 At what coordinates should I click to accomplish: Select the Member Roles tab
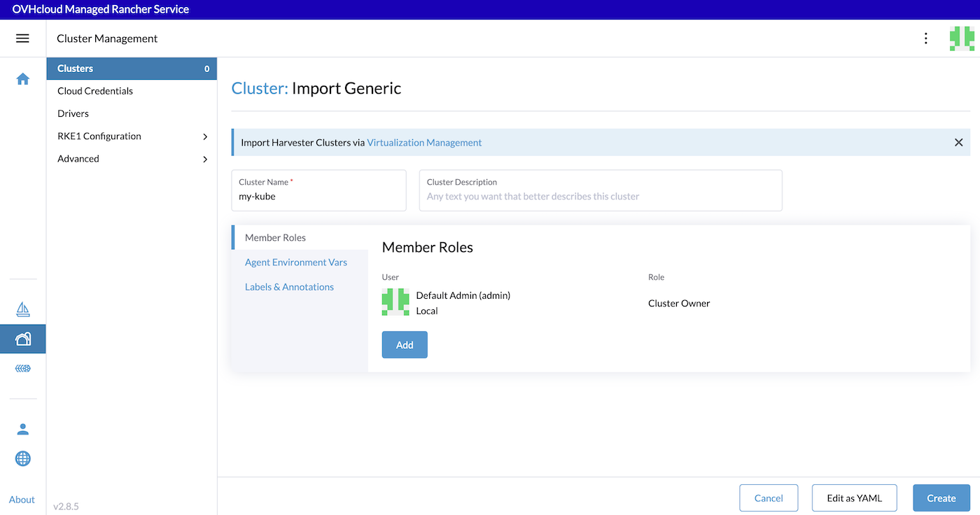click(274, 237)
